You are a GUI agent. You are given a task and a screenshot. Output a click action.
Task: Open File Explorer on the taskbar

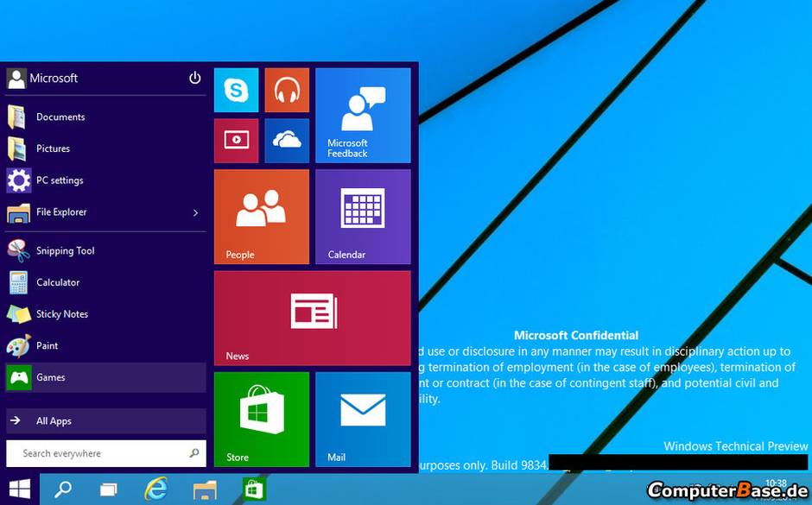coord(205,489)
